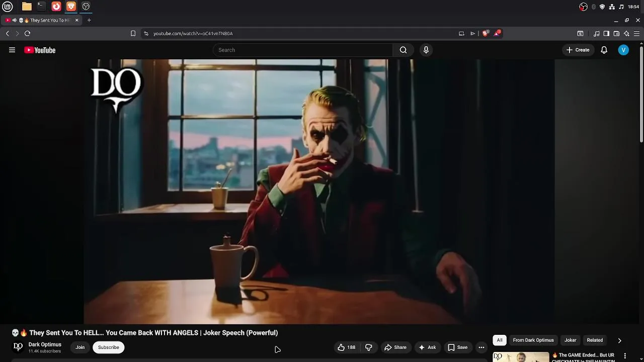Click the 11.4K subscribers text
This screenshot has width=644, height=362.
[x=45, y=351]
